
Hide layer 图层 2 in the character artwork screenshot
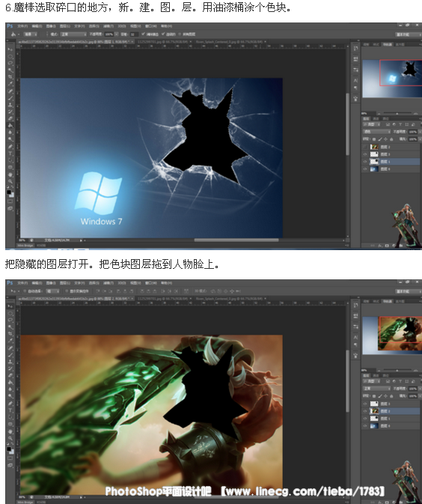365,411
